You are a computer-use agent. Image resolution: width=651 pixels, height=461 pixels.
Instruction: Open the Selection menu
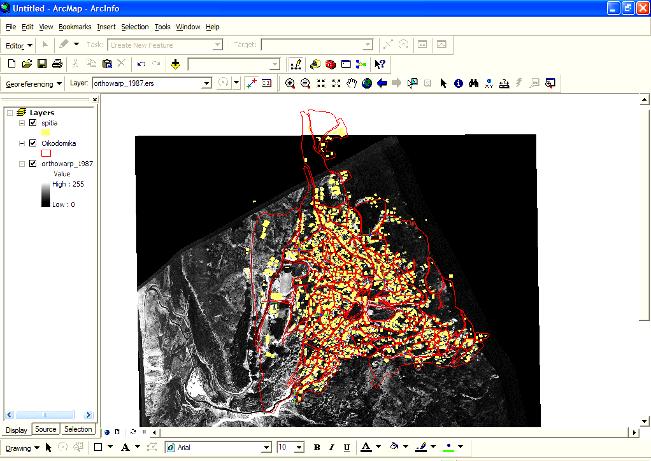[135, 27]
